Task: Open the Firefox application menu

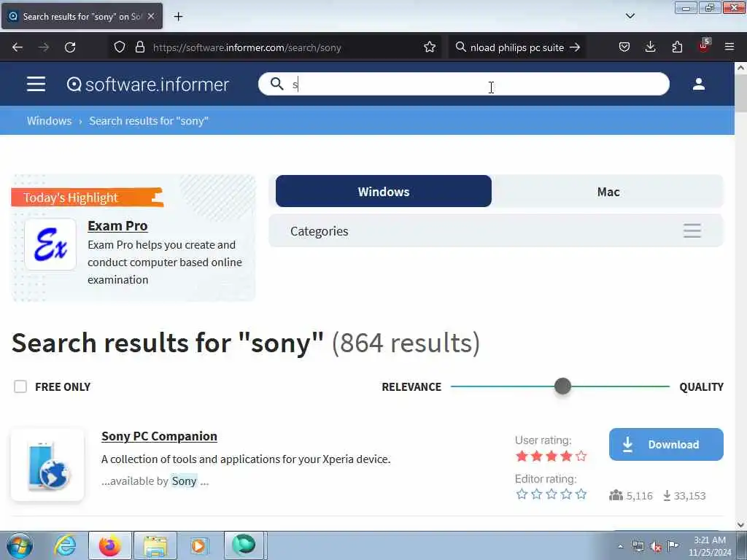Action: click(729, 47)
